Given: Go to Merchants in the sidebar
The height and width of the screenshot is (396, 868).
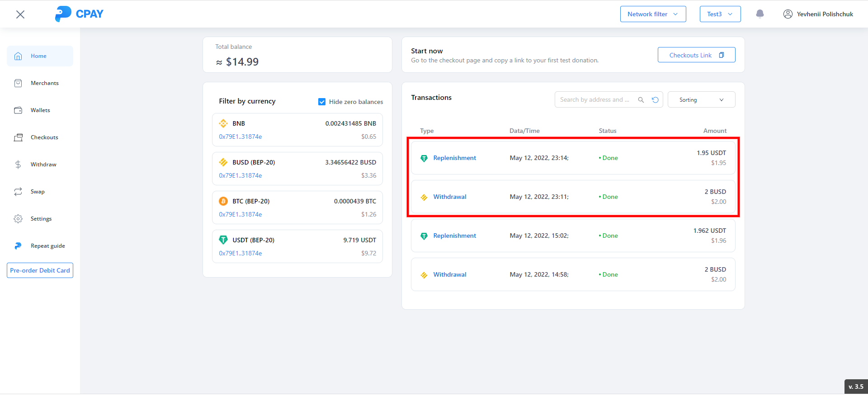Looking at the screenshot, I should tap(44, 83).
